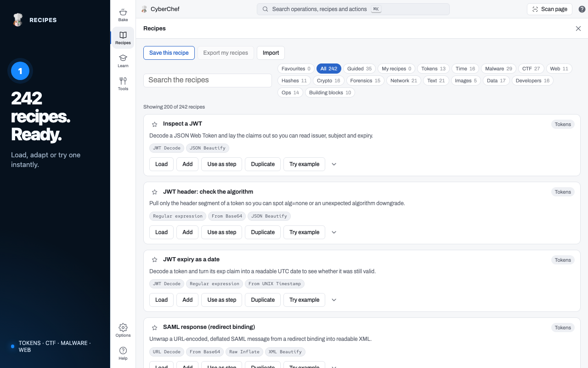
Task: Click Save this recipe button
Action: tap(169, 53)
